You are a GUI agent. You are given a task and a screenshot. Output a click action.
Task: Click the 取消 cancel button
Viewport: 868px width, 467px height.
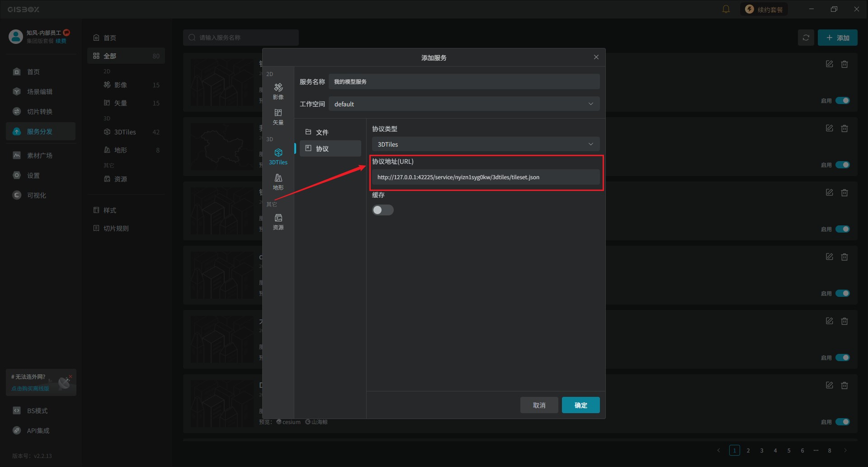pyautogui.click(x=539, y=405)
